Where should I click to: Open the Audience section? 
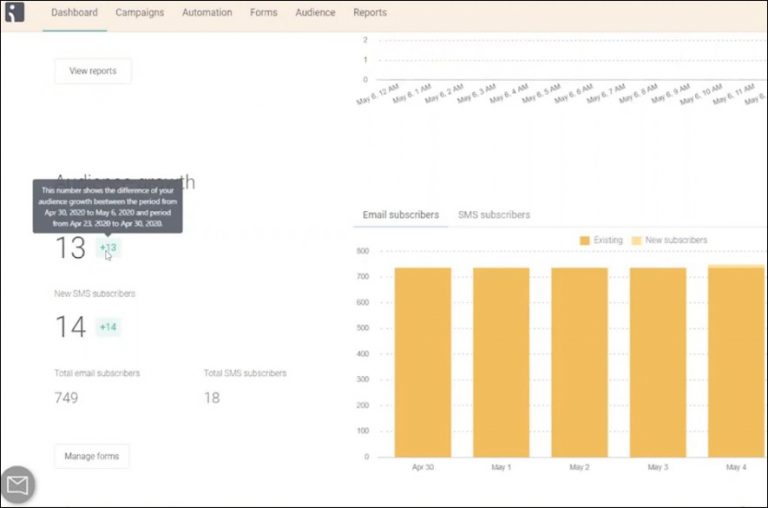[315, 13]
